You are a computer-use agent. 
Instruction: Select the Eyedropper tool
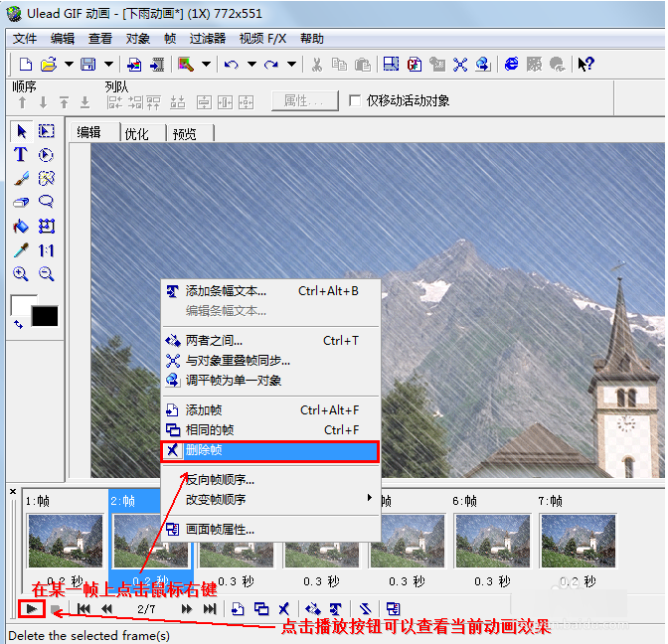21,250
